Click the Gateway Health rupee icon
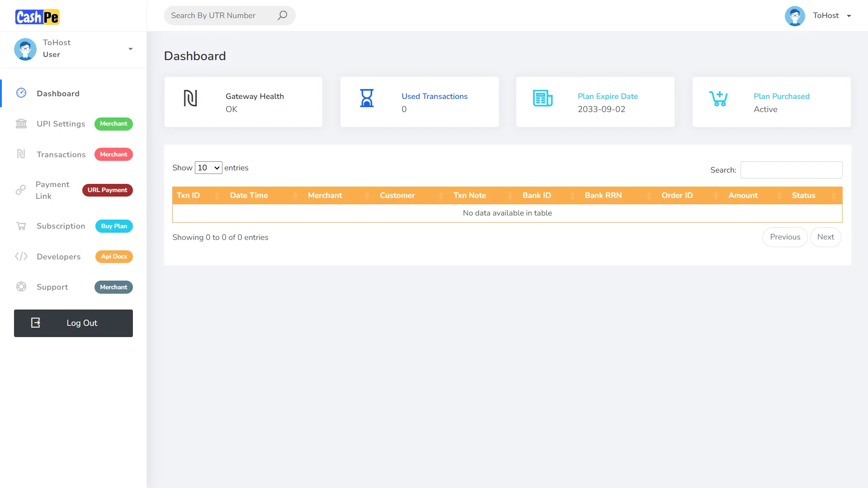This screenshot has height=488, width=868. pos(190,98)
